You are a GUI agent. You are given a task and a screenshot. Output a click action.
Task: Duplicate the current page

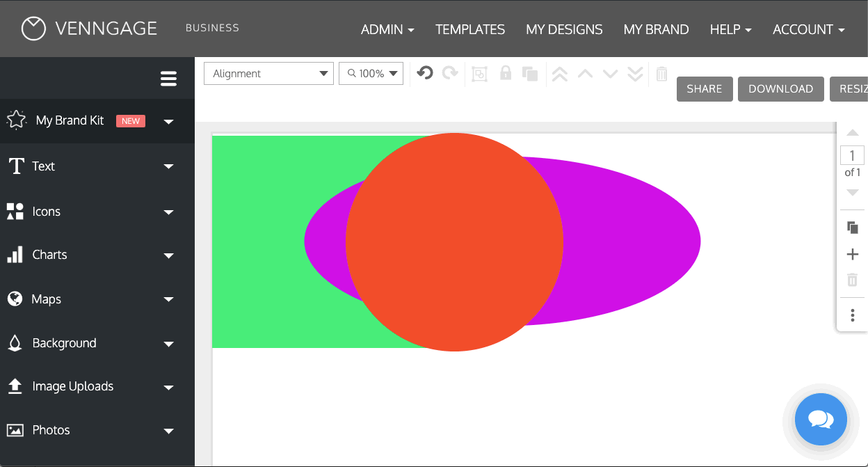pos(853,228)
